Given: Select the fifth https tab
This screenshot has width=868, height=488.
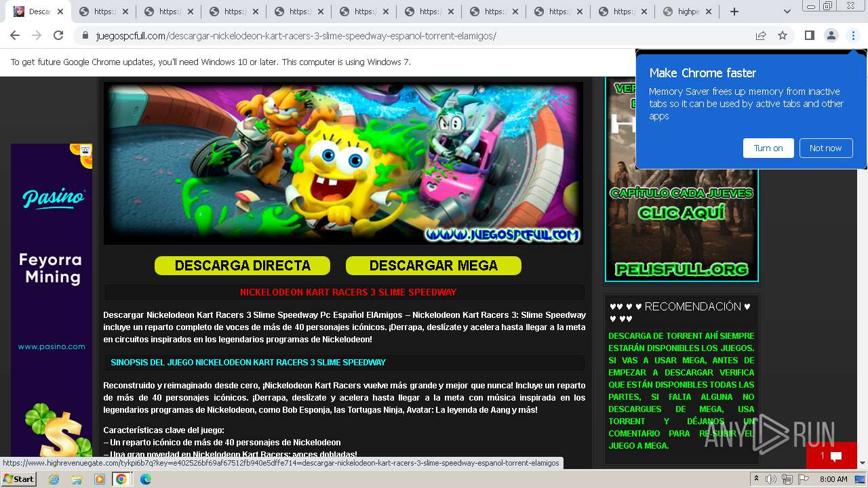Looking at the screenshot, I should click(363, 12).
